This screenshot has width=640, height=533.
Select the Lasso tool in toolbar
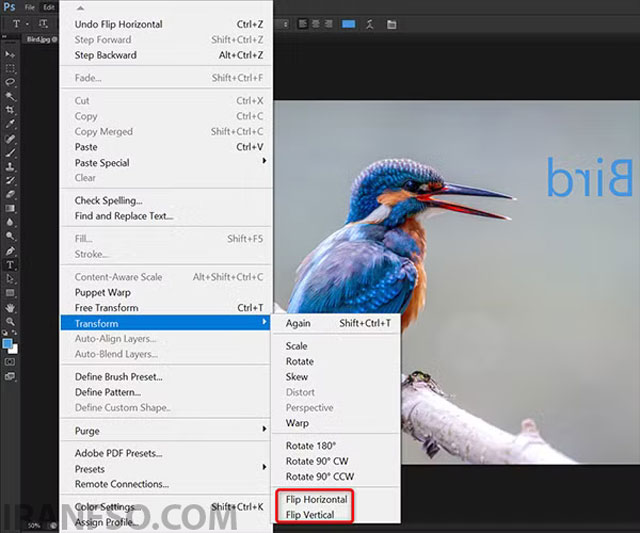10,82
